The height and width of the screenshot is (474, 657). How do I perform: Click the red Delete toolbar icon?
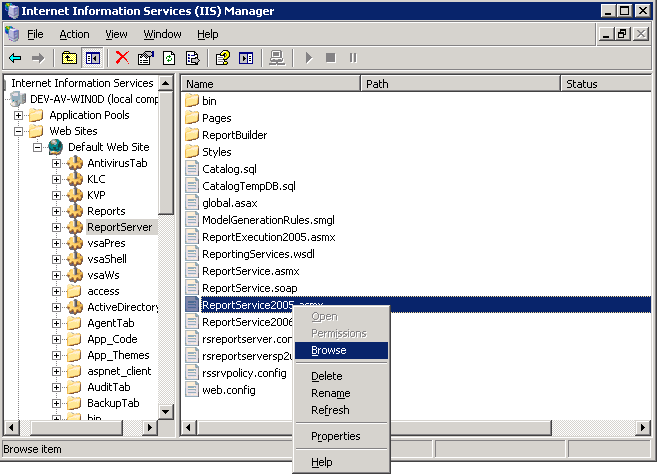(122, 58)
